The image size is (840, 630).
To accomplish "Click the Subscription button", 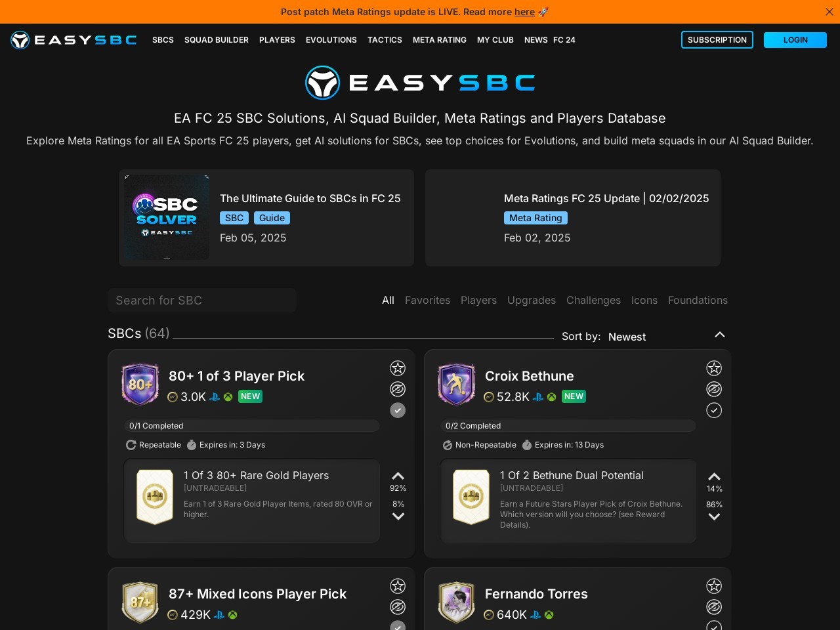I will [717, 40].
